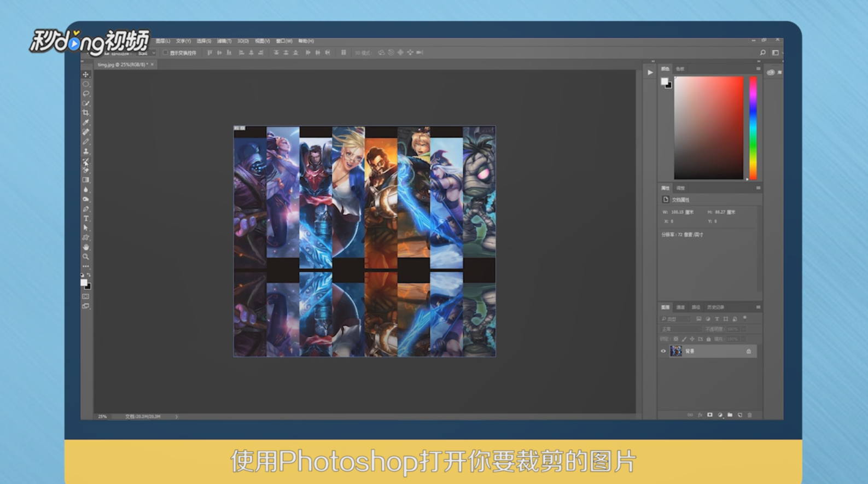The width and height of the screenshot is (868, 484).
Task: Enable the Show Transform Controls checkbox
Action: pyautogui.click(x=165, y=53)
